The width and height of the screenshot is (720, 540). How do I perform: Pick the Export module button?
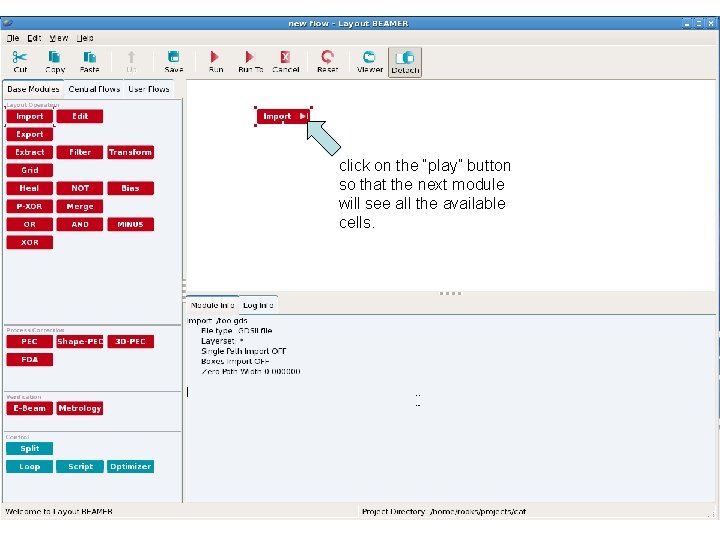[30, 134]
